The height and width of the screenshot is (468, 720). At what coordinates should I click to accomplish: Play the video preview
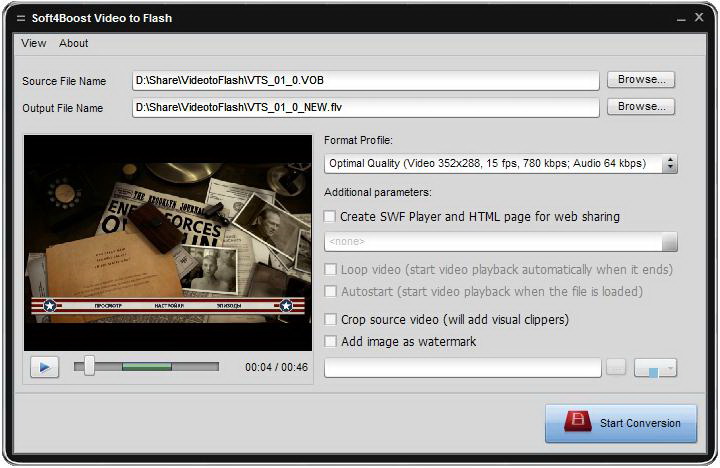(45, 367)
